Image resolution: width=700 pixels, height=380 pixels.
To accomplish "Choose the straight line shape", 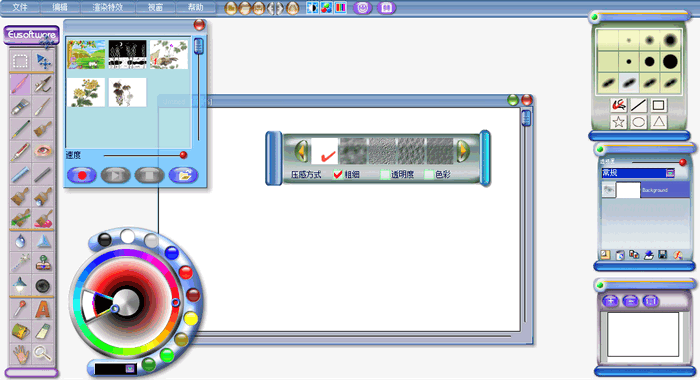I will click(x=638, y=105).
